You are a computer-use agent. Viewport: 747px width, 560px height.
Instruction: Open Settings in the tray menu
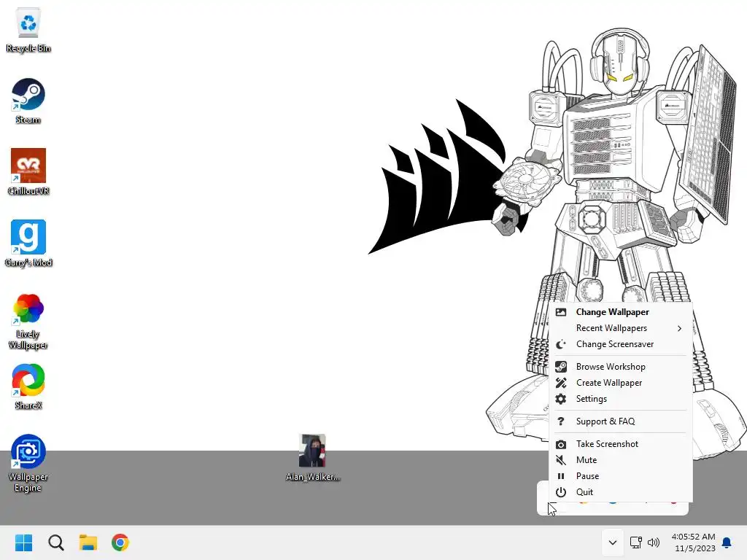pos(620,399)
